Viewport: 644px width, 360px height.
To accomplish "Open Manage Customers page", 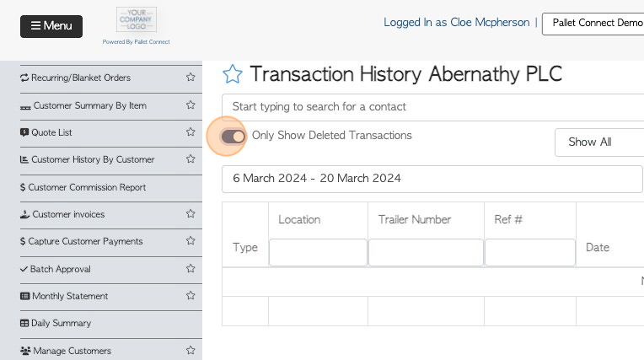I will [x=66, y=351].
